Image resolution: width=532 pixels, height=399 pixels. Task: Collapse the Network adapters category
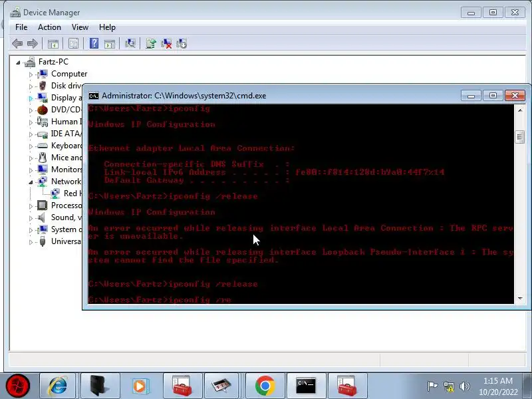(31, 182)
